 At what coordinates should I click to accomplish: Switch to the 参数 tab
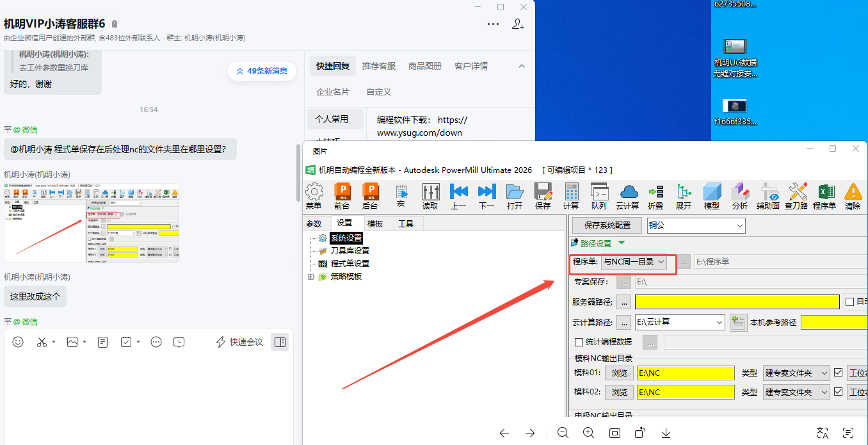pyautogui.click(x=314, y=223)
